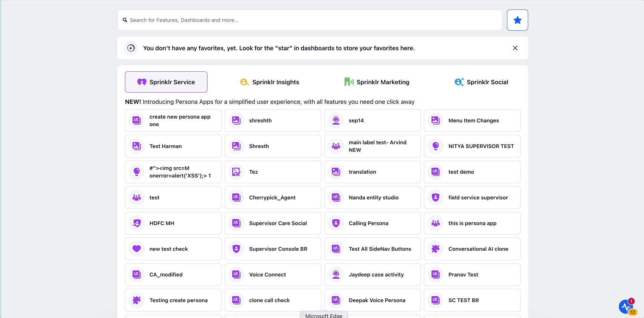Click the Microsoft Edge tooltip label
This screenshot has height=318, width=644.
point(324,315)
